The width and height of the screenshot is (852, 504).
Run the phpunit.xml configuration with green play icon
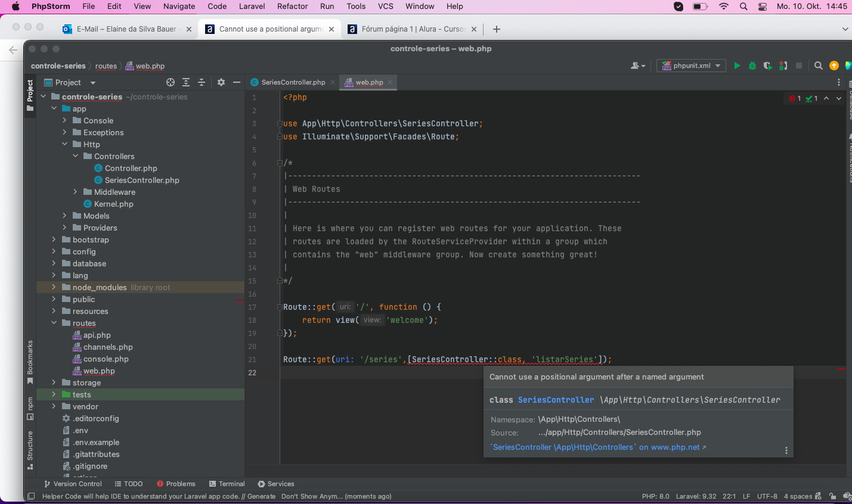[x=737, y=66]
